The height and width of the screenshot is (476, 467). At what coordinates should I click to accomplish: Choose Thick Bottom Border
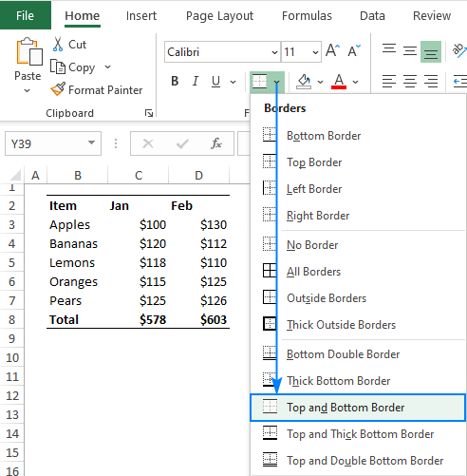tap(358, 381)
